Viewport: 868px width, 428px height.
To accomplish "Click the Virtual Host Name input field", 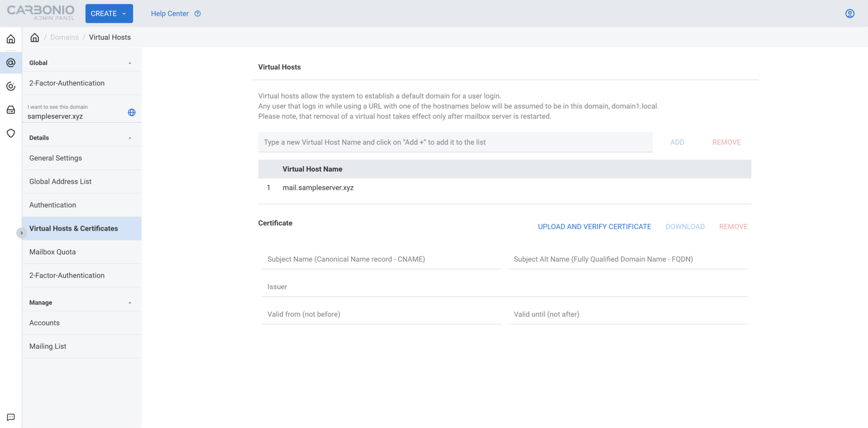I will 454,142.
